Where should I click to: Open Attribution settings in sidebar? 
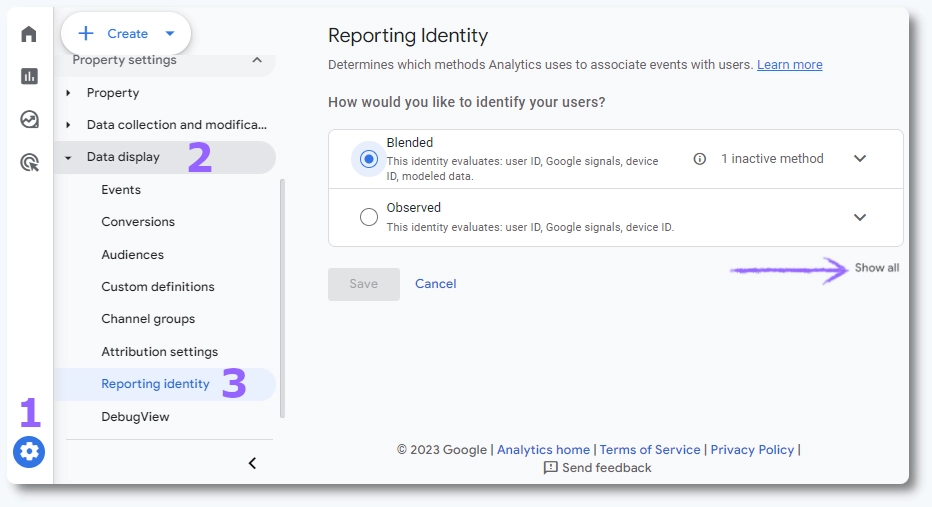(x=159, y=352)
